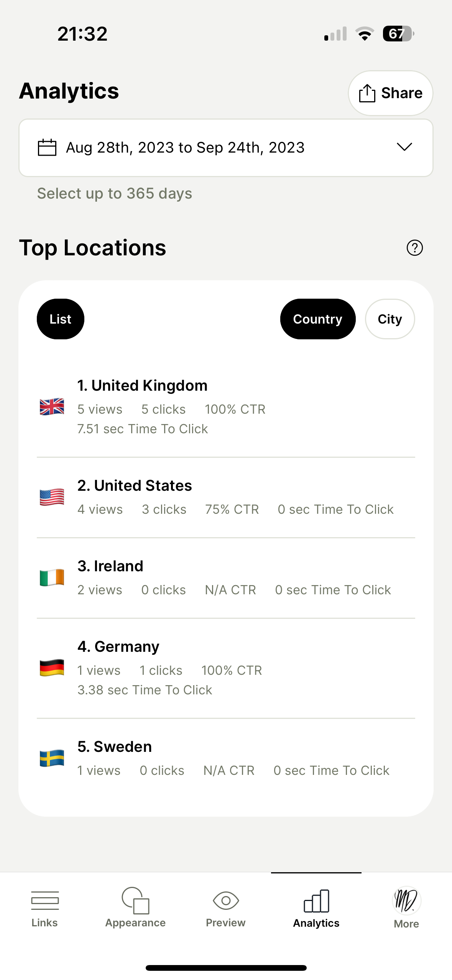Expand the date range chevron arrow

[x=404, y=147]
